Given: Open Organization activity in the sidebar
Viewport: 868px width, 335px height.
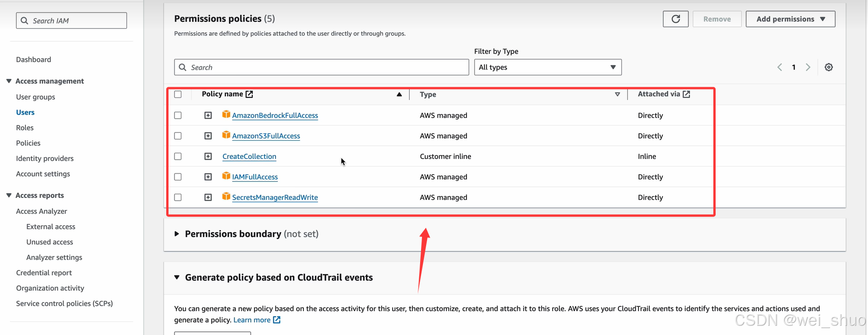Looking at the screenshot, I should click(x=50, y=288).
